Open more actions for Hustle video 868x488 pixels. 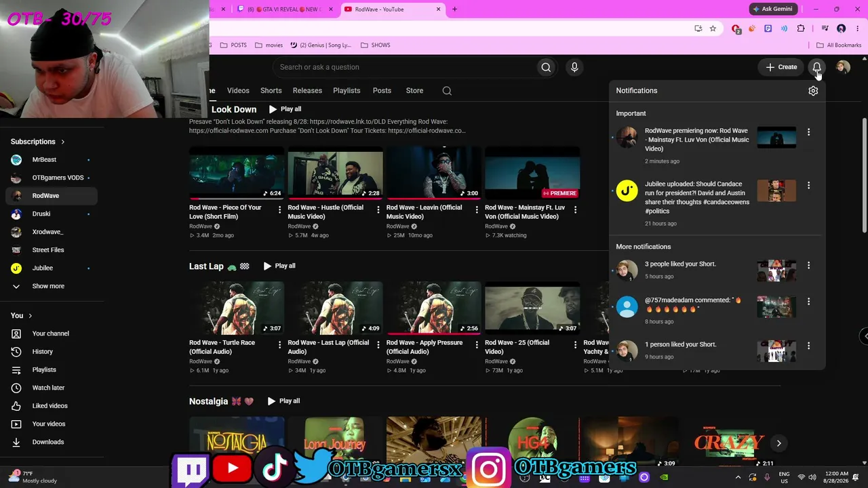[378, 210]
